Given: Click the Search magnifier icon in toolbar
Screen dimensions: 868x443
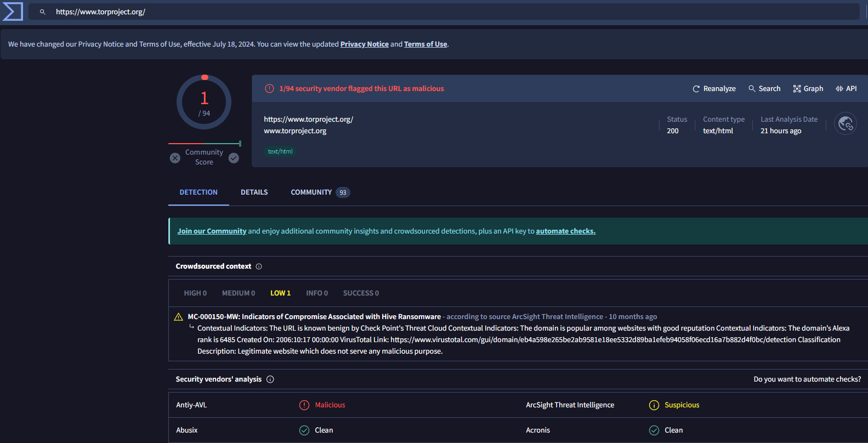Looking at the screenshot, I should point(752,89).
